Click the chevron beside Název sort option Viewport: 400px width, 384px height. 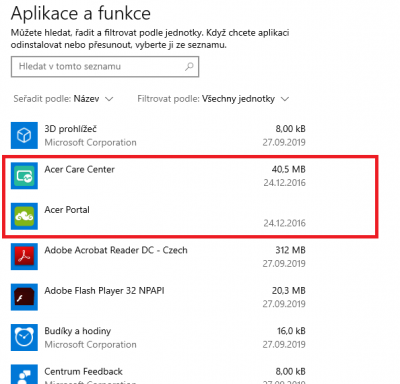tap(109, 99)
